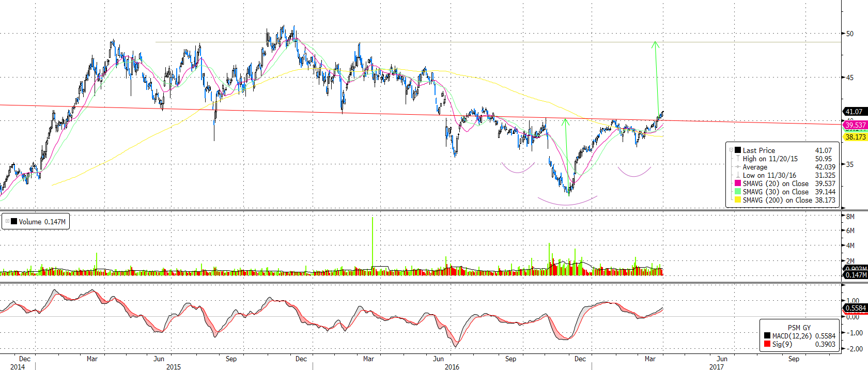The height and width of the screenshot is (370, 868).
Task: Click the 50 price axis label
Action: pyautogui.click(x=850, y=34)
